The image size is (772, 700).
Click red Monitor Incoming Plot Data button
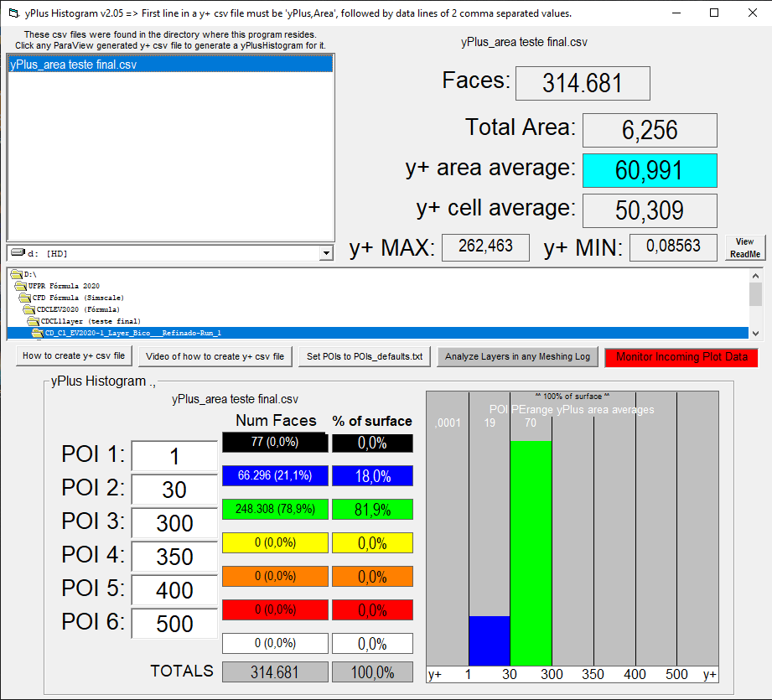click(x=681, y=357)
